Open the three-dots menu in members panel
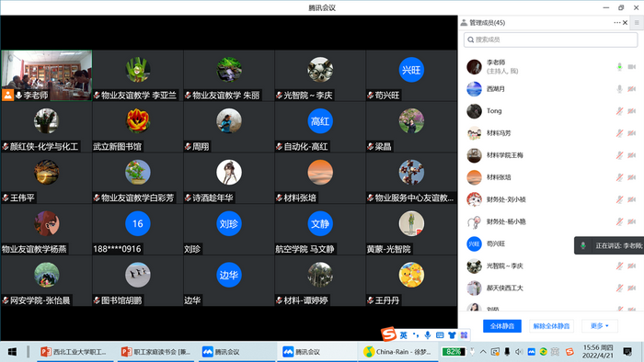 pyautogui.click(x=617, y=23)
